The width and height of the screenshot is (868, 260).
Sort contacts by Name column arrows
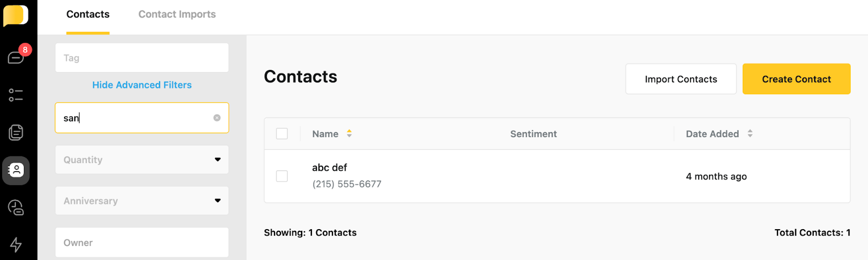349,133
